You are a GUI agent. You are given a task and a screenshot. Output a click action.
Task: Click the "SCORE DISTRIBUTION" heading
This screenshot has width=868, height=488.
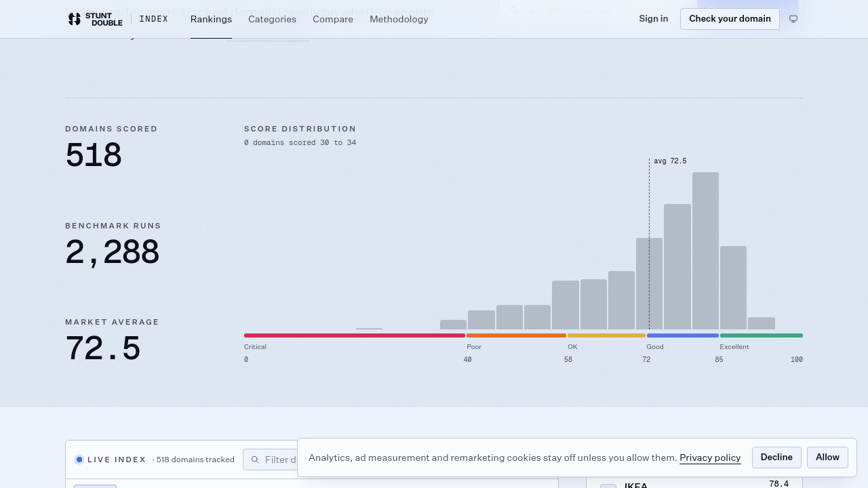(300, 129)
